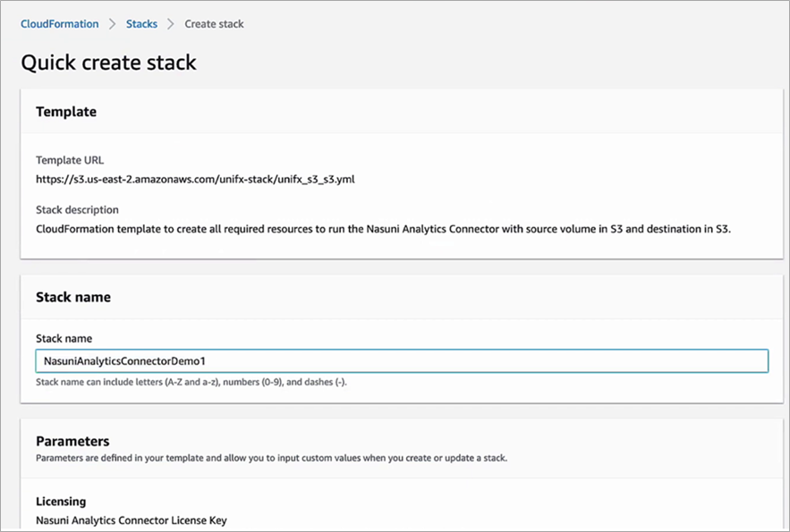Open the CloudFormation breadcrumb link
Viewport: 790px width, 532px height.
pyautogui.click(x=59, y=24)
